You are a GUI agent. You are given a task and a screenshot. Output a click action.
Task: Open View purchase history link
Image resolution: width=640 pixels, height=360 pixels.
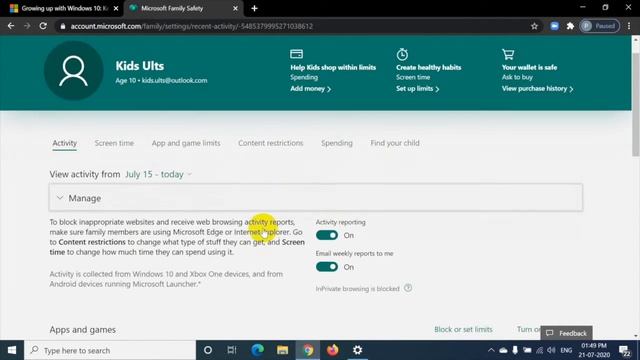click(x=538, y=89)
